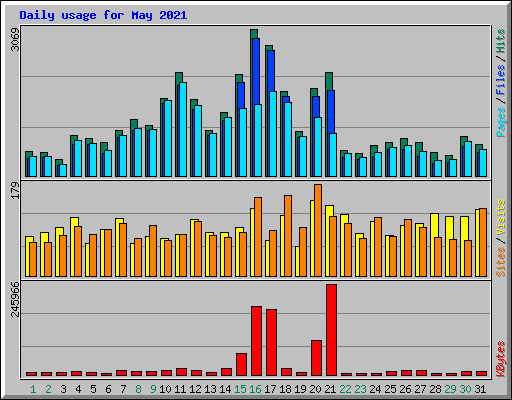Click day 1 on the date axis

pyautogui.click(x=33, y=389)
